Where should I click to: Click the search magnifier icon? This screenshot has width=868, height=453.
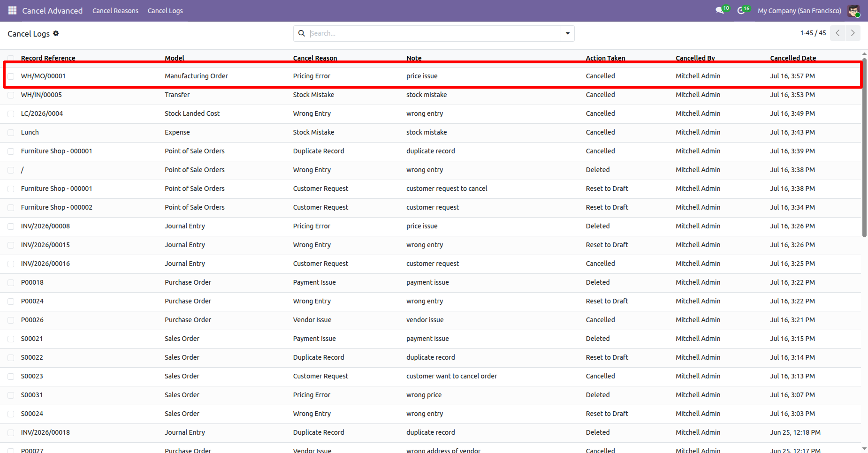click(x=302, y=33)
